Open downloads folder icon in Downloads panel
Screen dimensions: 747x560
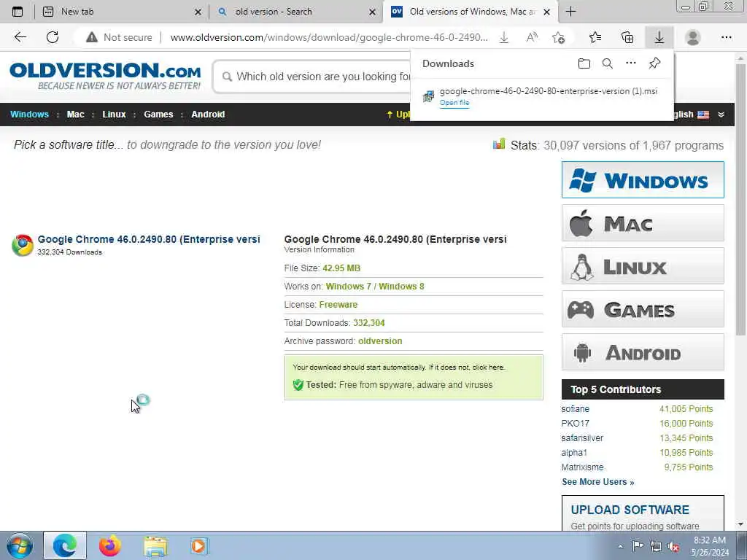(x=584, y=63)
